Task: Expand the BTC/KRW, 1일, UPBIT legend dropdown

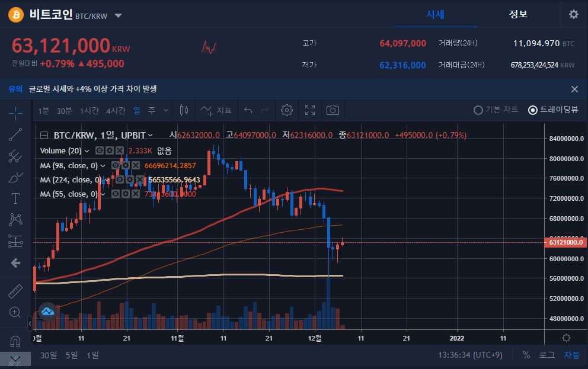Action: coord(151,135)
